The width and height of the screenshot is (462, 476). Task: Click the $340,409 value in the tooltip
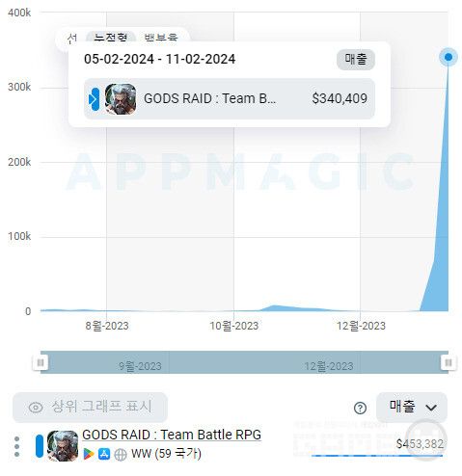pos(340,98)
